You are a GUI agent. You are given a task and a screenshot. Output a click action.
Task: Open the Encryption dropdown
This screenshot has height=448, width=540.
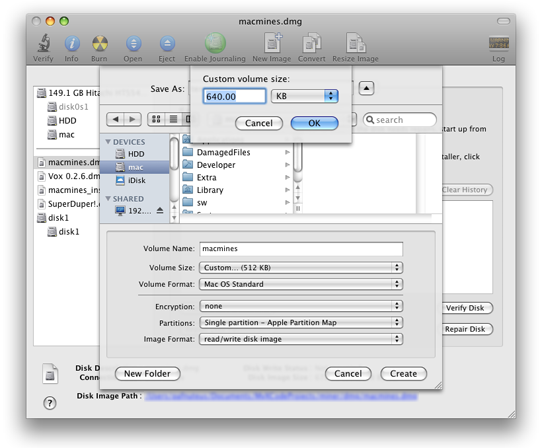301,306
